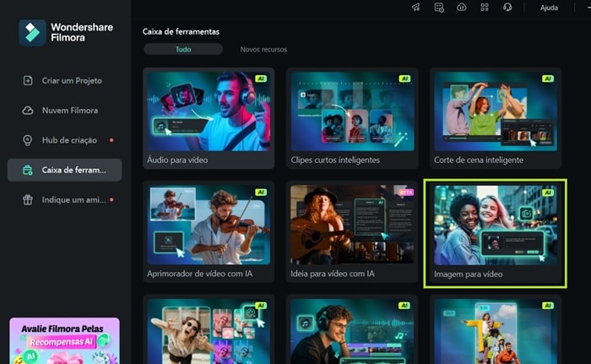Open the message list icon in top bar
Image resolution: width=591 pixels, height=364 pixels.
click(439, 7)
